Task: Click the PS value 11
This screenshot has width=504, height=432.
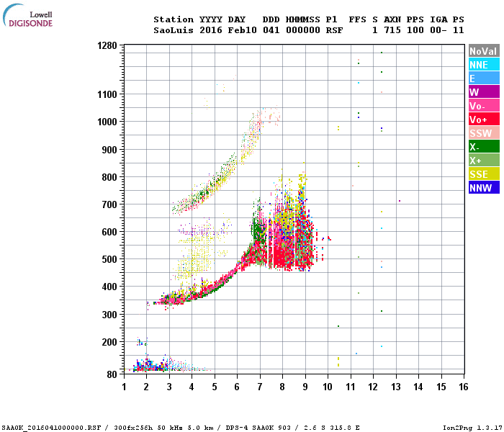Action: pyautogui.click(x=459, y=30)
